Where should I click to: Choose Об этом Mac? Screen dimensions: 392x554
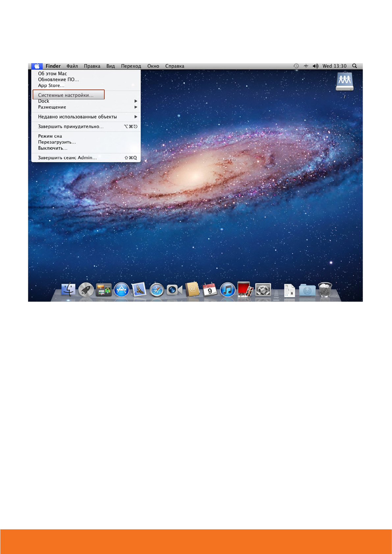coord(52,74)
